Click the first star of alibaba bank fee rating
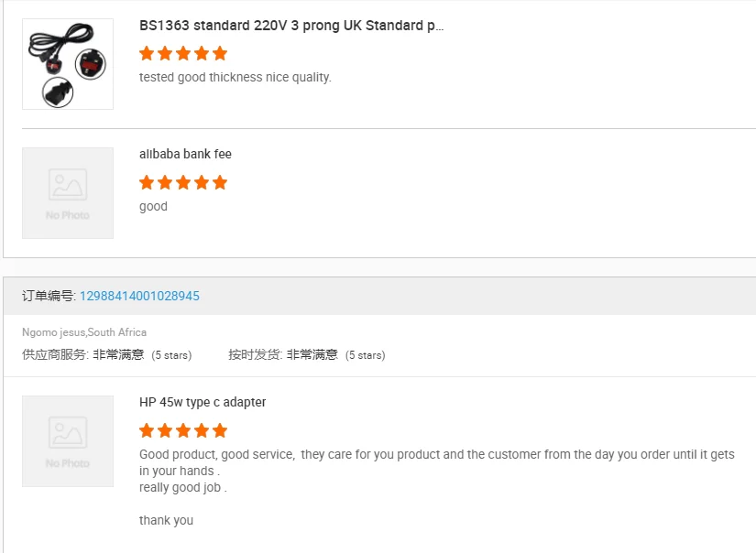The height and width of the screenshot is (553, 756). (x=147, y=182)
